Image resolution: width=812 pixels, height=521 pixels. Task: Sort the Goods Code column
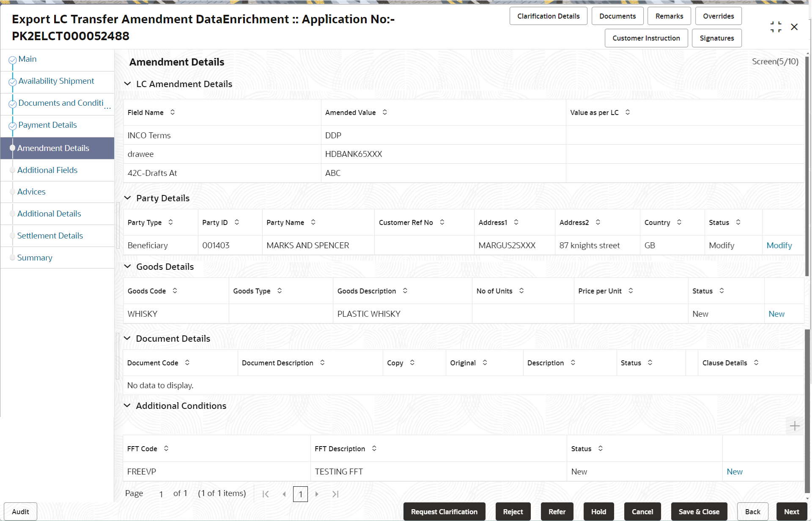coord(174,291)
